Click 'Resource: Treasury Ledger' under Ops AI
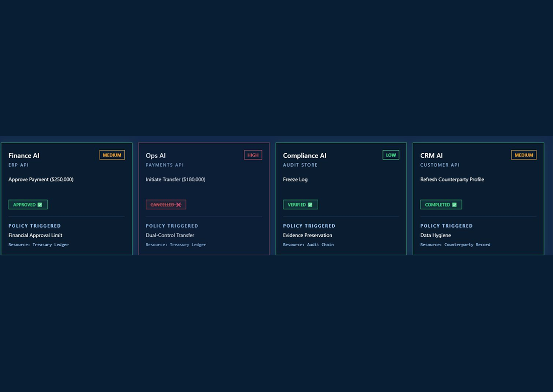Viewport: 553px width, 392px height. coord(175,245)
